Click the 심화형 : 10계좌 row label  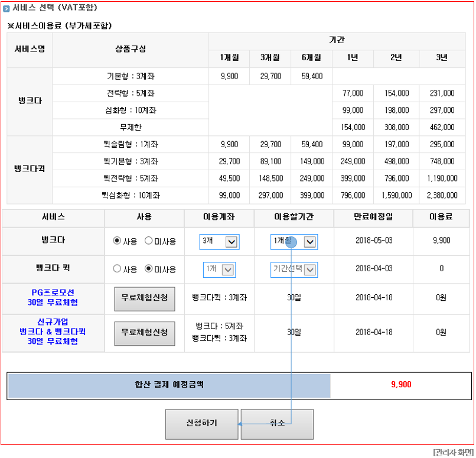point(131,111)
